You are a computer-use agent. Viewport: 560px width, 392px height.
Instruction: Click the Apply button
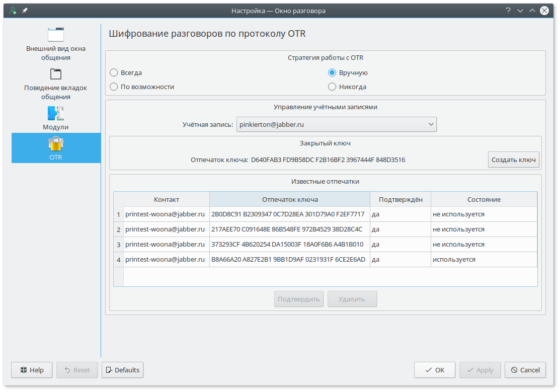point(480,370)
